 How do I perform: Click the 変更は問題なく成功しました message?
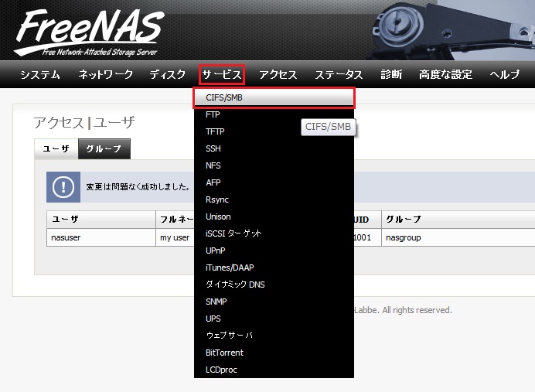tap(138, 187)
